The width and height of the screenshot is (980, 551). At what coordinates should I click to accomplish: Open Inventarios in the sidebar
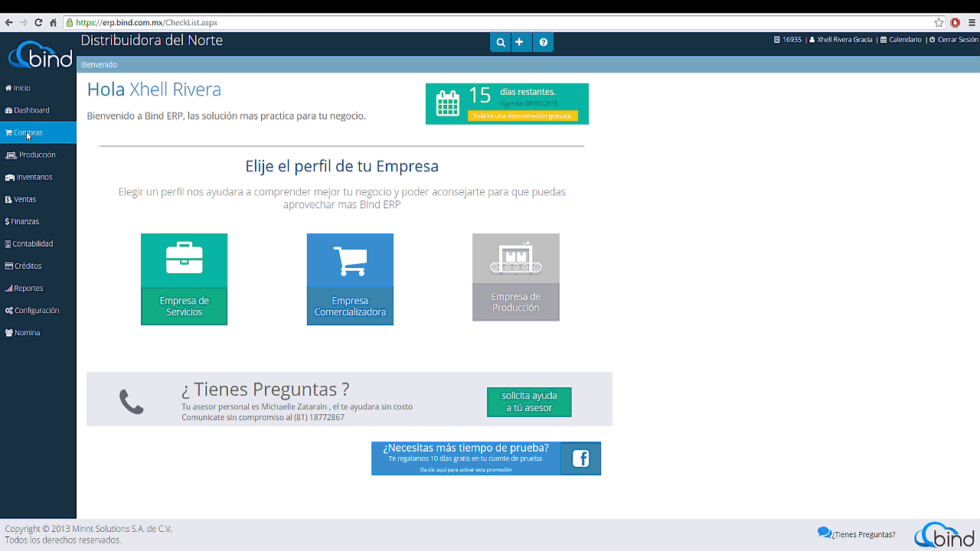click(x=38, y=177)
